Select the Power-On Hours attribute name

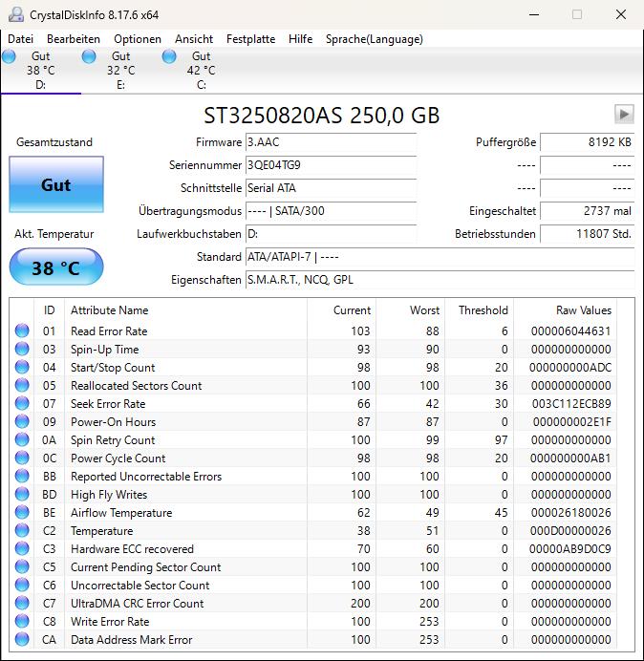[113, 422]
